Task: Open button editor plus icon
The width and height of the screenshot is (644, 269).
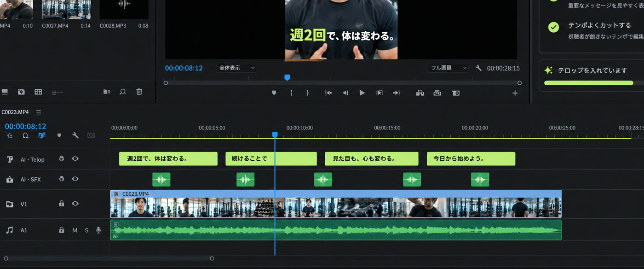Action: 515,93
